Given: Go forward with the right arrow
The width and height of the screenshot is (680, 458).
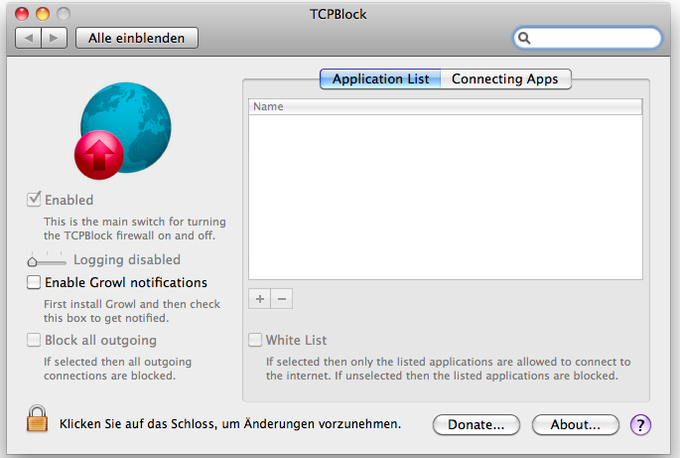Looking at the screenshot, I should click(54, 38).
